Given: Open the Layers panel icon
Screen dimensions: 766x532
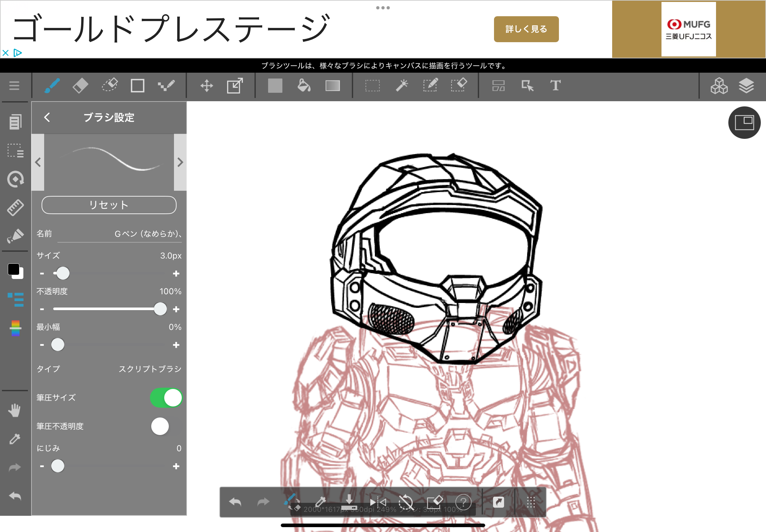Looking at the screenshot, I should tap(746, 86).
